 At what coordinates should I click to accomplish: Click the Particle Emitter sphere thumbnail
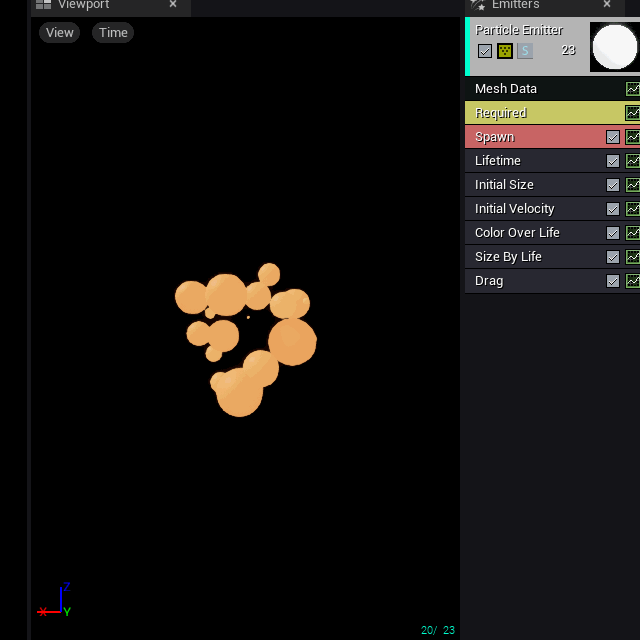[x=615, y=47]
